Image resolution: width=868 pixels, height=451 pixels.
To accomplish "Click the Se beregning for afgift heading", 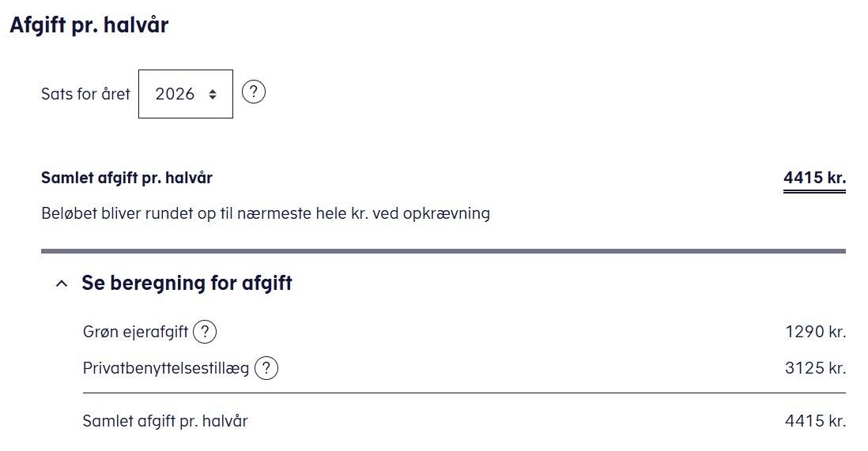I will pyautogui.click(x=187, y=284).
